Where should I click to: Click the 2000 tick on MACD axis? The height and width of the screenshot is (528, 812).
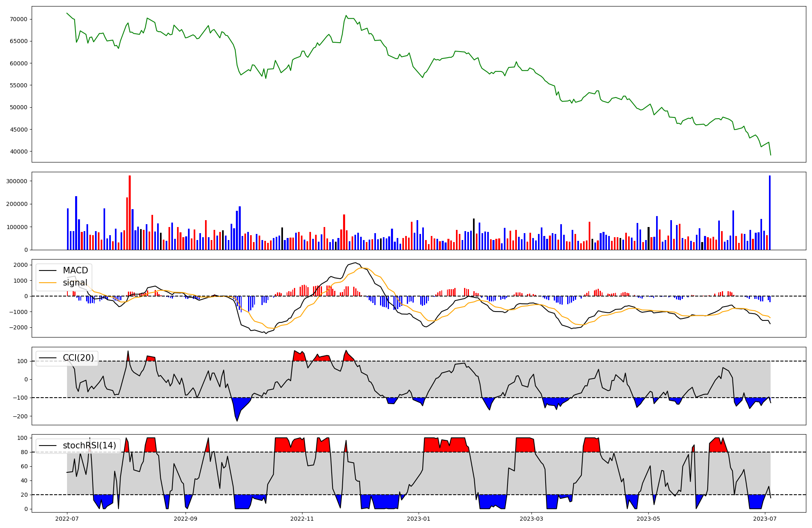pos(21,265)
